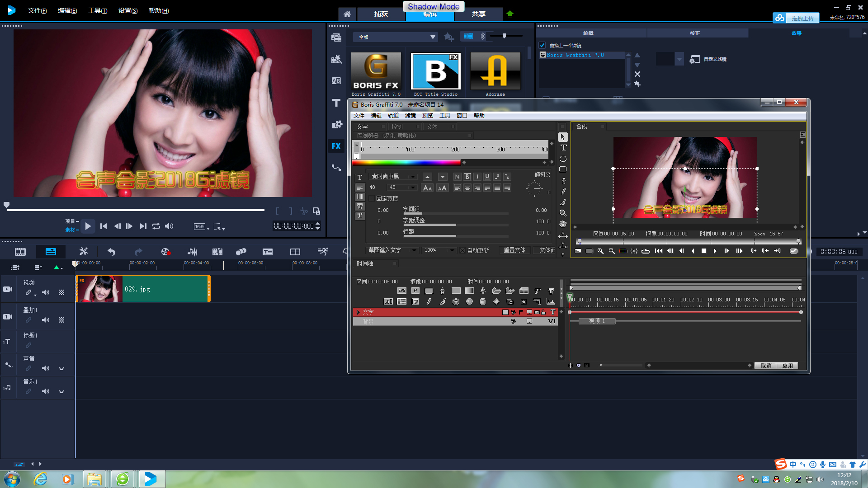This screenshot has height=488, width=868.
Task: Toggle RGB channels display under composite preview
Action: click(623, 251)
